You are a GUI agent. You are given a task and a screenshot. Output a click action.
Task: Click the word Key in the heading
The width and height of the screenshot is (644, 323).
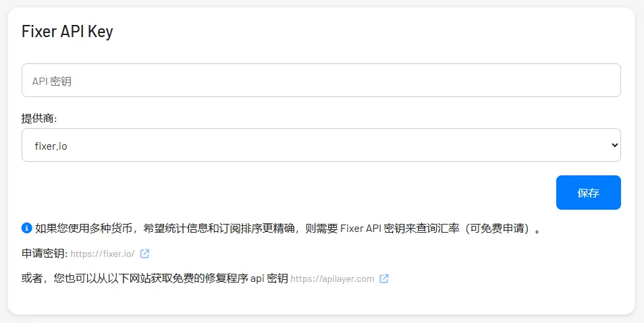(x=101, y=32)
